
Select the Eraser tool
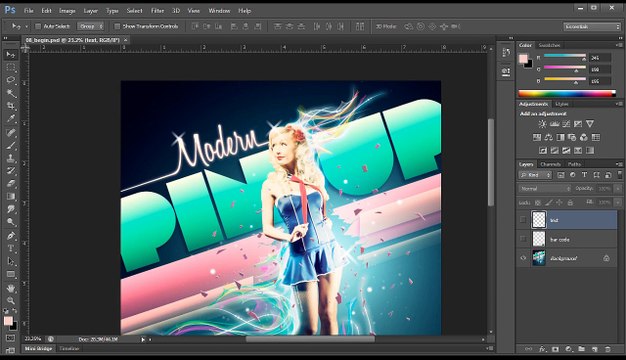(11, 184)
